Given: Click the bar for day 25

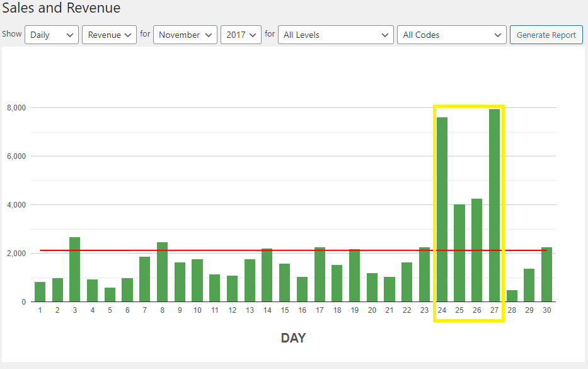Looking at the screenshot, I should point(459,253).
